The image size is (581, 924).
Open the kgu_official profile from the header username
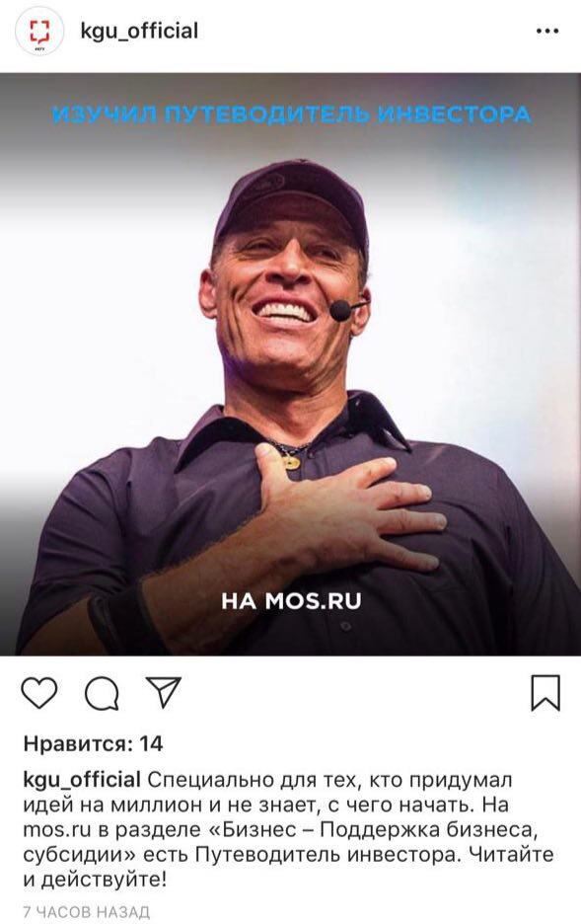(139, 32)
